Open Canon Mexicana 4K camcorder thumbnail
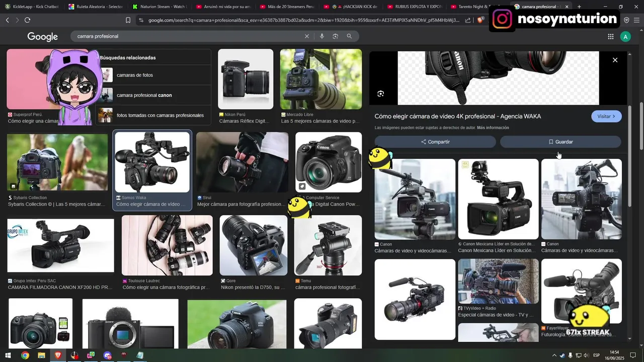This screenshot has width=644, height=362. pos(498,199)
